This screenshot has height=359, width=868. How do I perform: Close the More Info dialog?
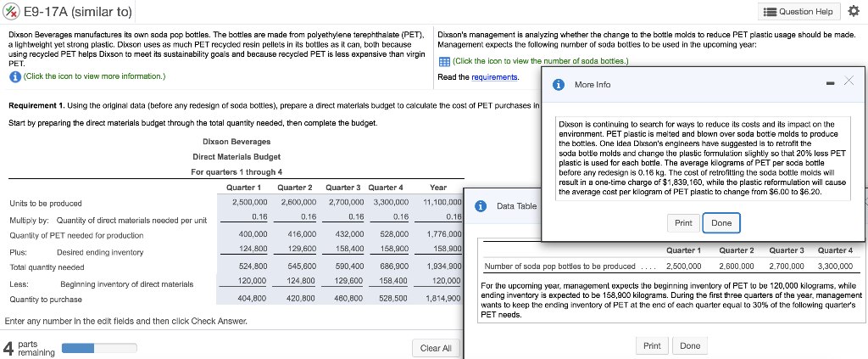[849, 81]
